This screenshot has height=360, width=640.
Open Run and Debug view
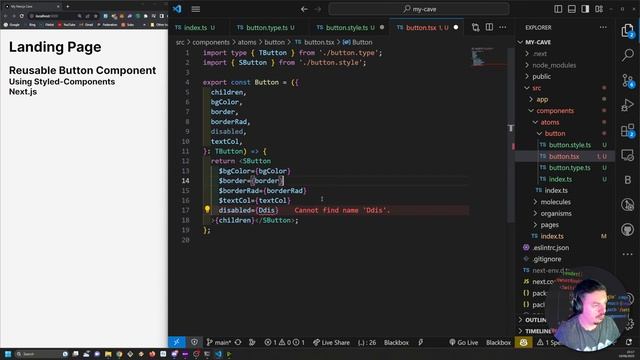pos(627,105)
